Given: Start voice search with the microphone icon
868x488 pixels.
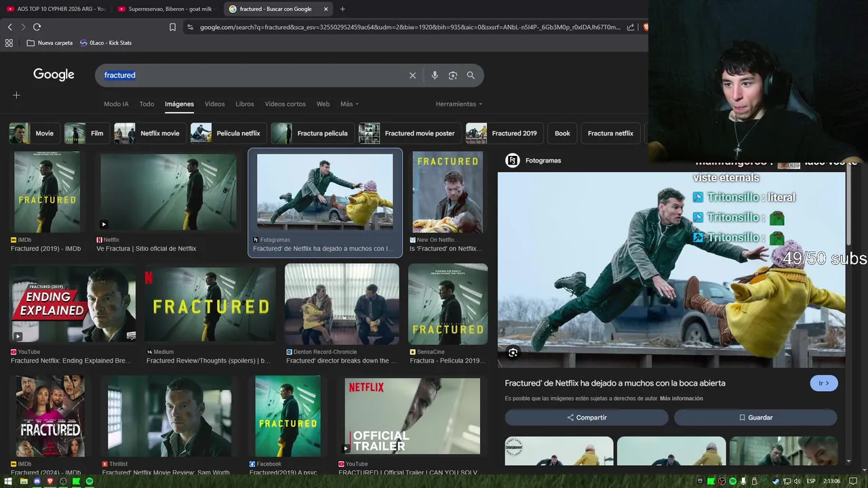Looking at the screenshot, I should click(435, 75).
